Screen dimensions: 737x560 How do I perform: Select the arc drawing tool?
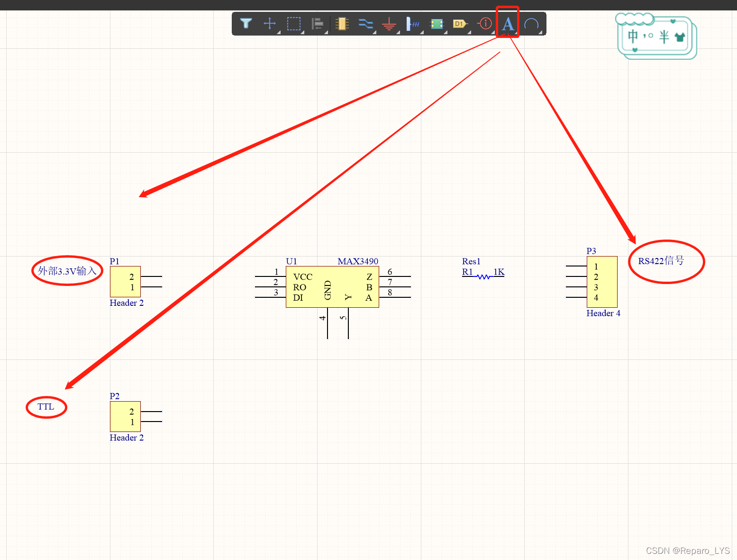531,23
